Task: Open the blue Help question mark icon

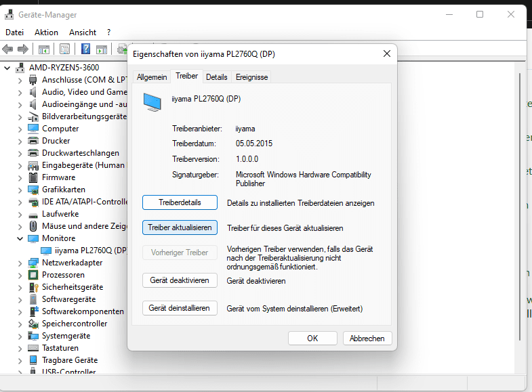Action: click(85, 49)
